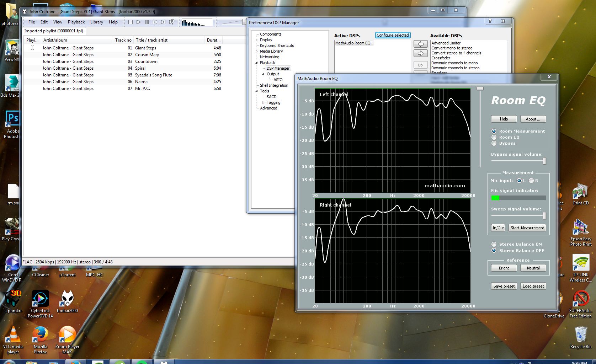Open the Help dialog in Room EQ
This screenshot has height=364, width=596.
(504, 119)
